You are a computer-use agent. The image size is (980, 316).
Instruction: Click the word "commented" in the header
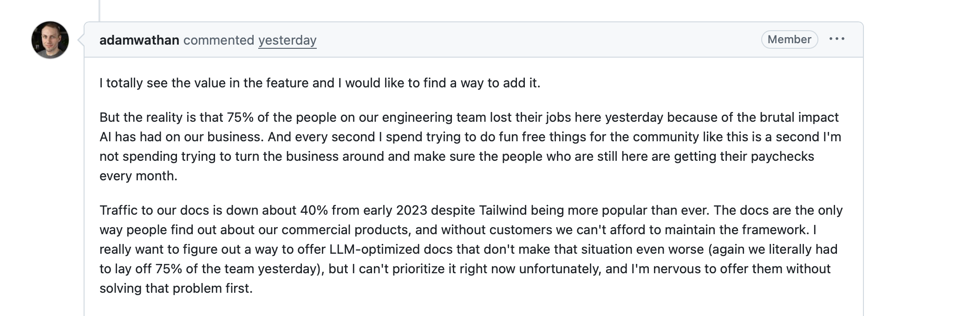[219, 40]
